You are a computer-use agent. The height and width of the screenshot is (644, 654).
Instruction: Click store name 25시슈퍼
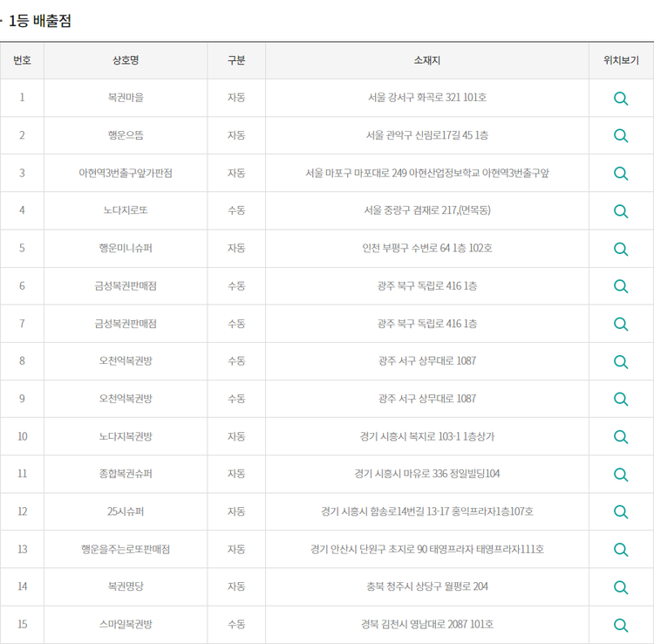126,511
